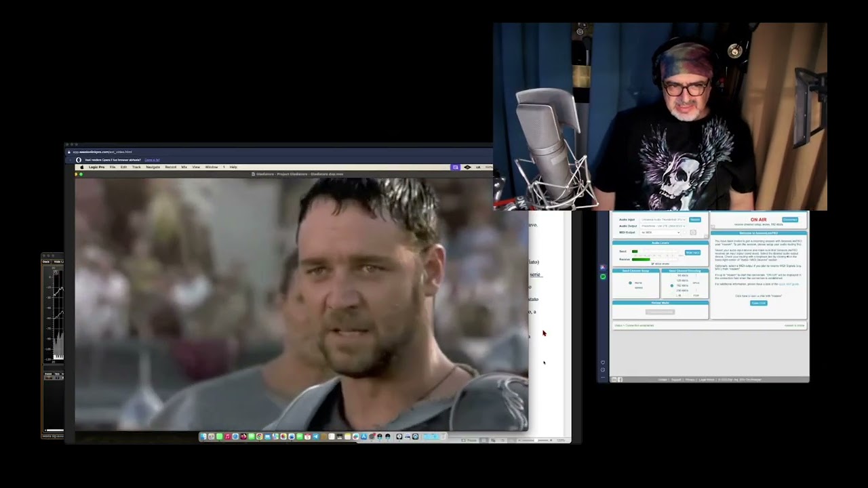This screenshot has height=488, width=868.
Task: Open the App Store from the Dock
Action: click(x=363, y=436)
